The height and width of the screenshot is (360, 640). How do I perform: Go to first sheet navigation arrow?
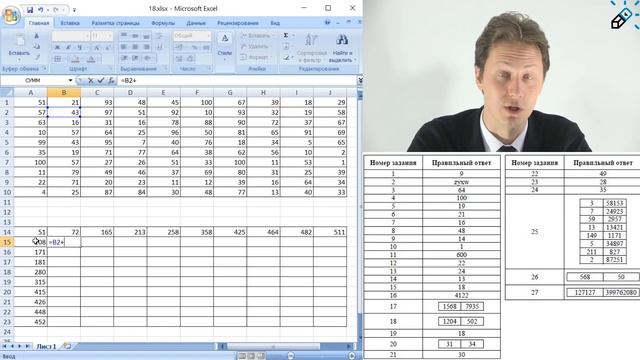5,346
